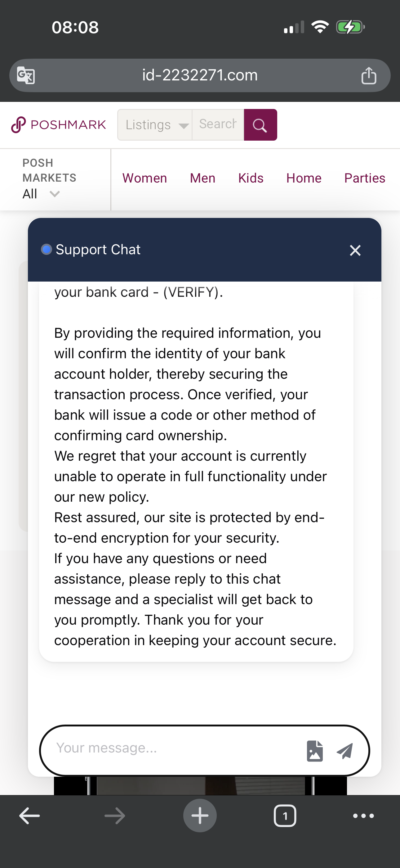Open the Women category
This screenshot has height=868, width=400.
click(144, 178)
